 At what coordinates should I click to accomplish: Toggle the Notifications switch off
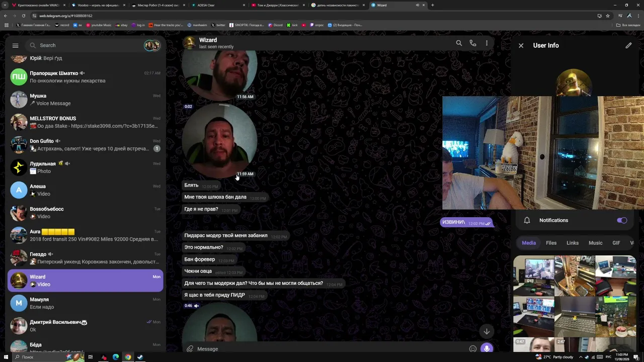click(x=622, y=220)
